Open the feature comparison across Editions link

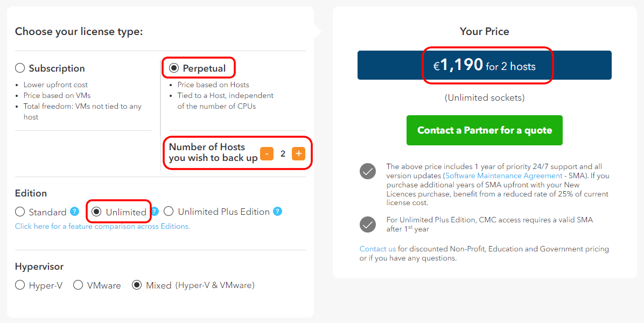coord(103,226)
